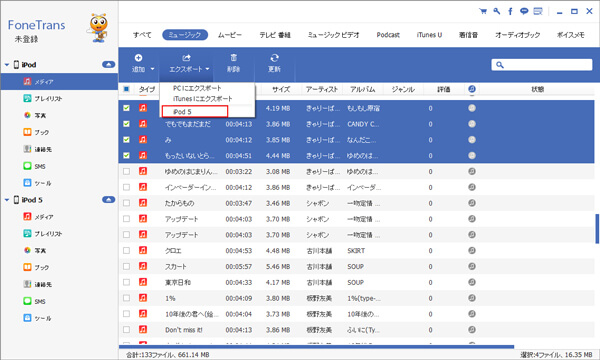Sort by ジャンル column header
Image resolution: width=600 pixels, height=360 pixels.
tap(403, 89)
